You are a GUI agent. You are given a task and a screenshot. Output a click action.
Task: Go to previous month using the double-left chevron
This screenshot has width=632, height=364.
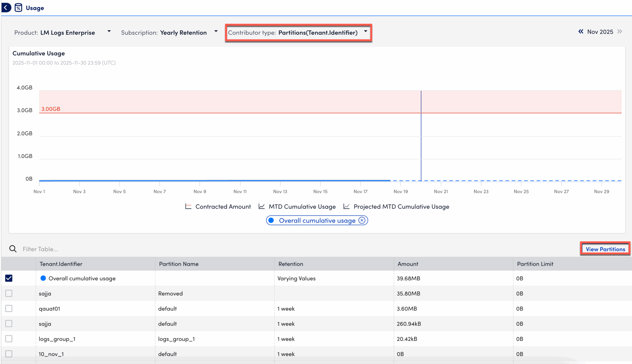coord(581,32)
